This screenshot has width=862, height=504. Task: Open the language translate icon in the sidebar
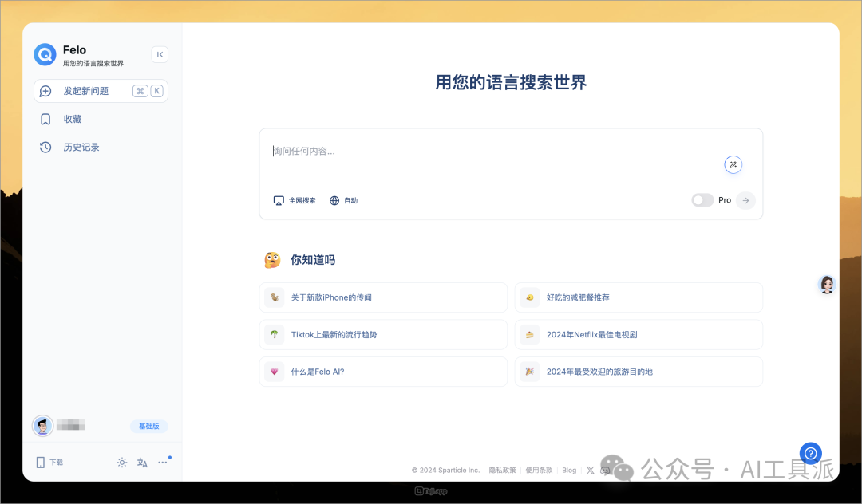pos(142,463)
